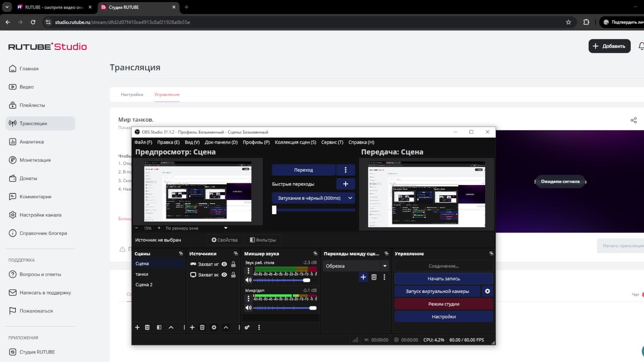The image size is (644, 362).
Task: Click the Начать запись button
Action: [x=443, y=279]
